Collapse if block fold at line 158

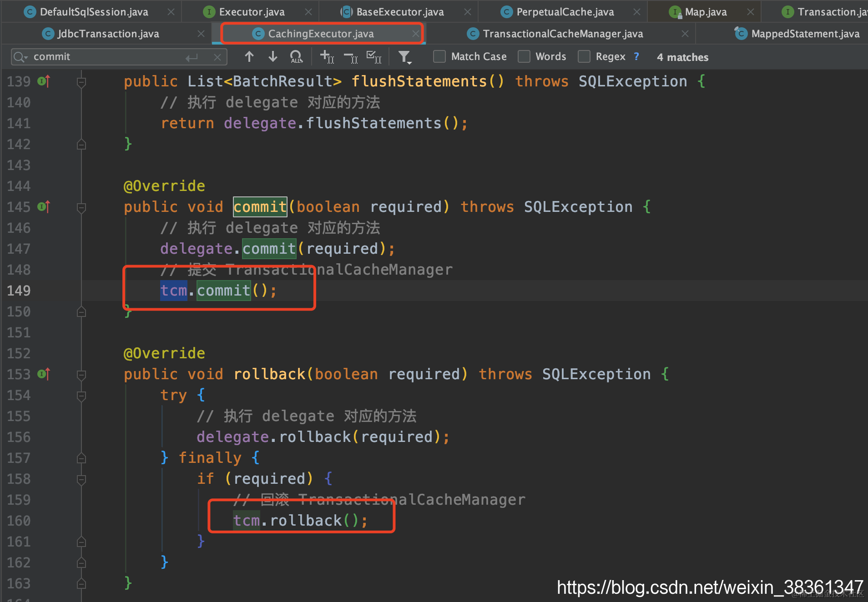coord(81,479)
